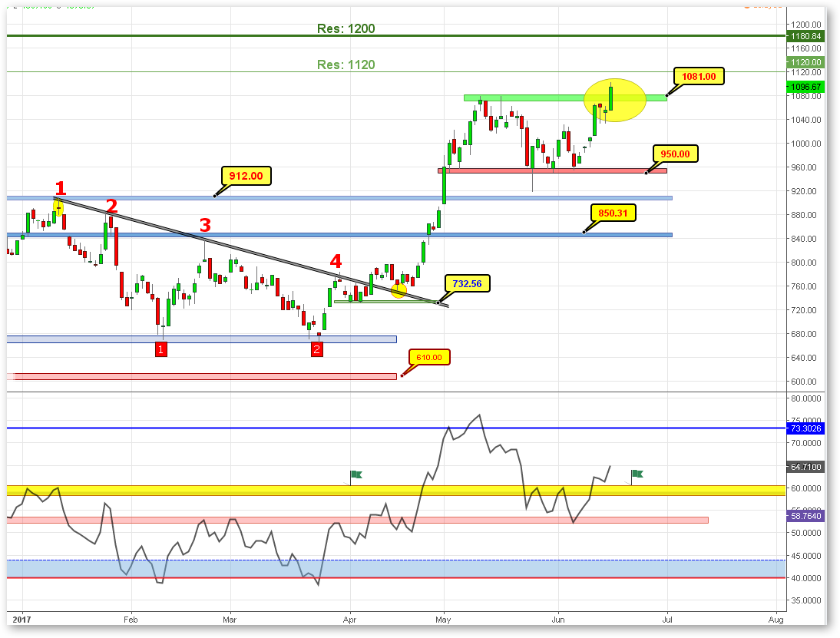Select the red square marker labeled 1
Screen dimensions: 840x638
pos(160,350)
